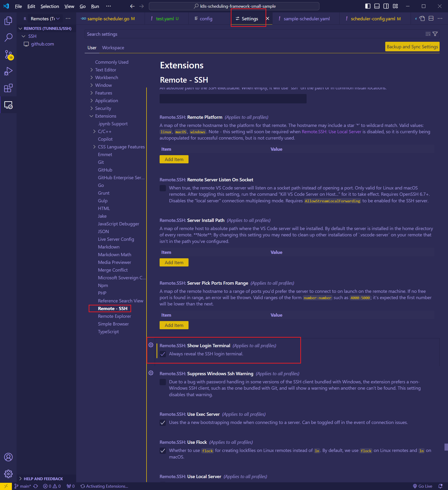Click Backup and Sync Settings button
Image resolution: width=448 pixels, height=490 pixels.
point(412,47)
